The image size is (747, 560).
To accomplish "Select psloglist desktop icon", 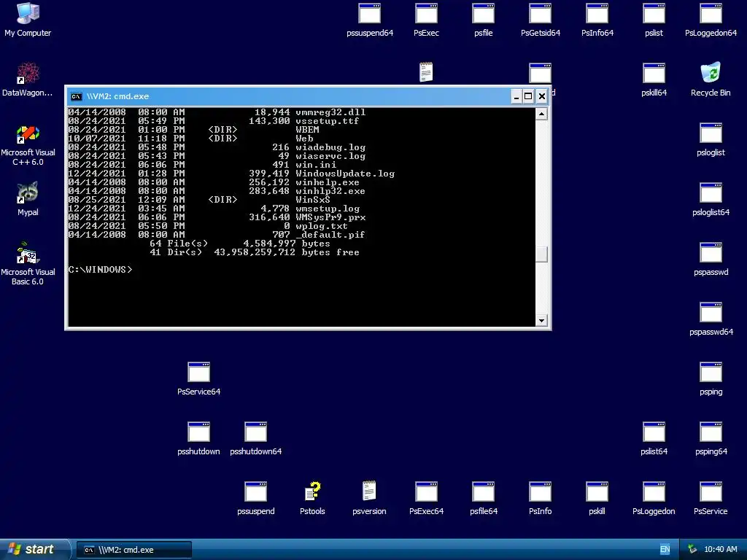I will point(711,139).
